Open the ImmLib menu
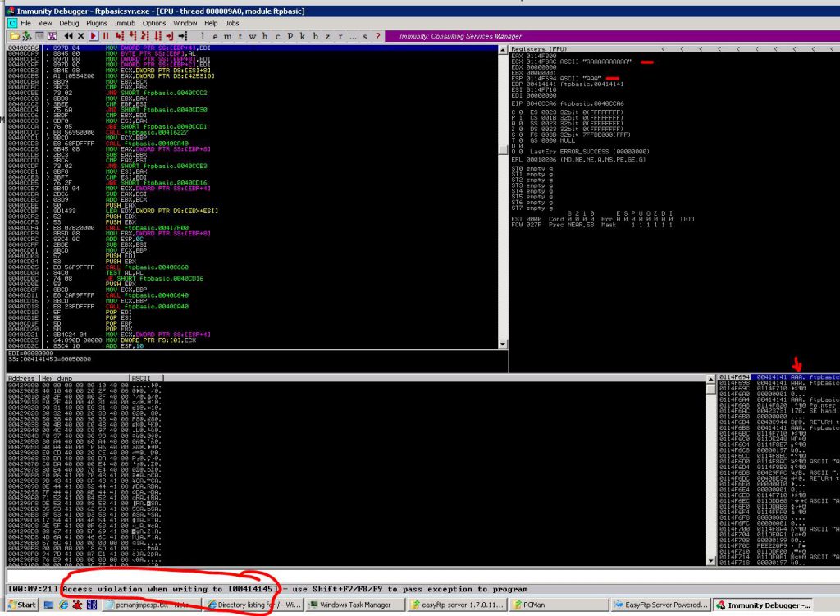 tap(125, 23)
